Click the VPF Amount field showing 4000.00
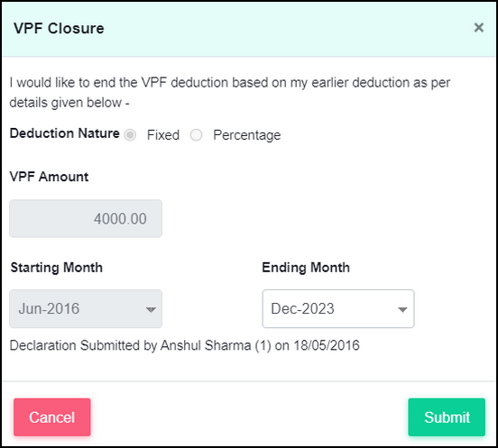Image resolution: width=498 pixels, height=448 pixels. click(x=86, y=219)
